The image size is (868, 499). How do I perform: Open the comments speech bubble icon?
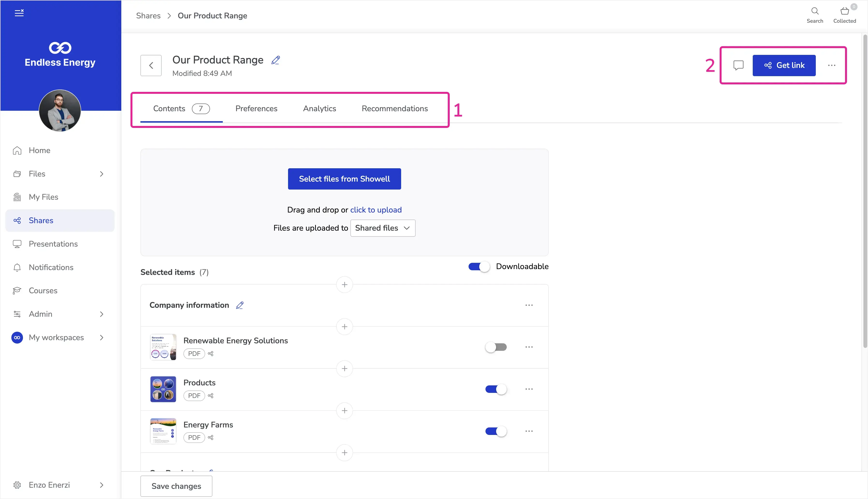coord(738,65)
